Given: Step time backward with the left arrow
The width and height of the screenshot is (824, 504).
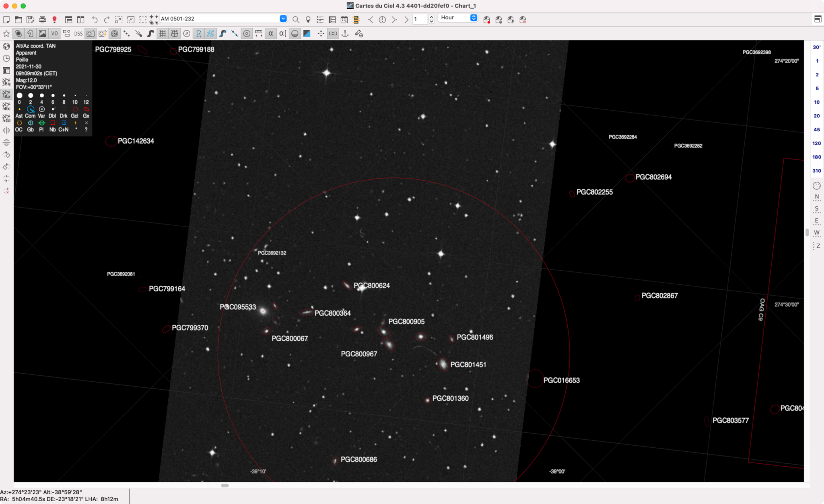Looking at the screenshot, I should point(371,19).
